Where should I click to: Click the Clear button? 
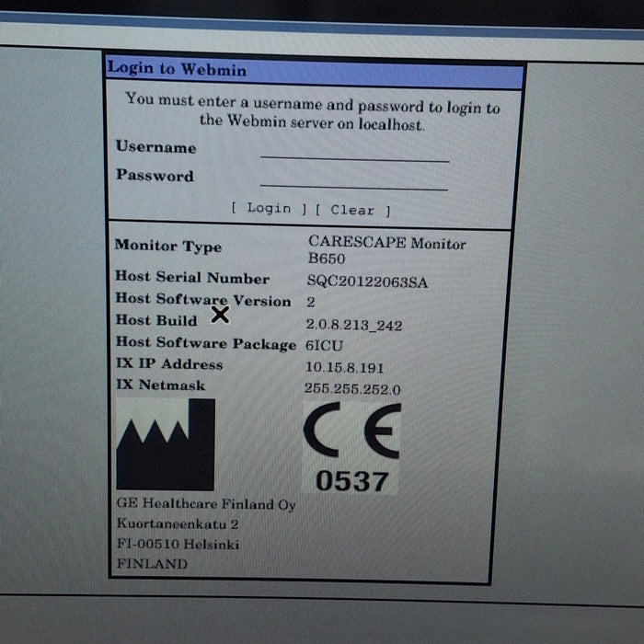pyautogui.click(x=352, y=211)
